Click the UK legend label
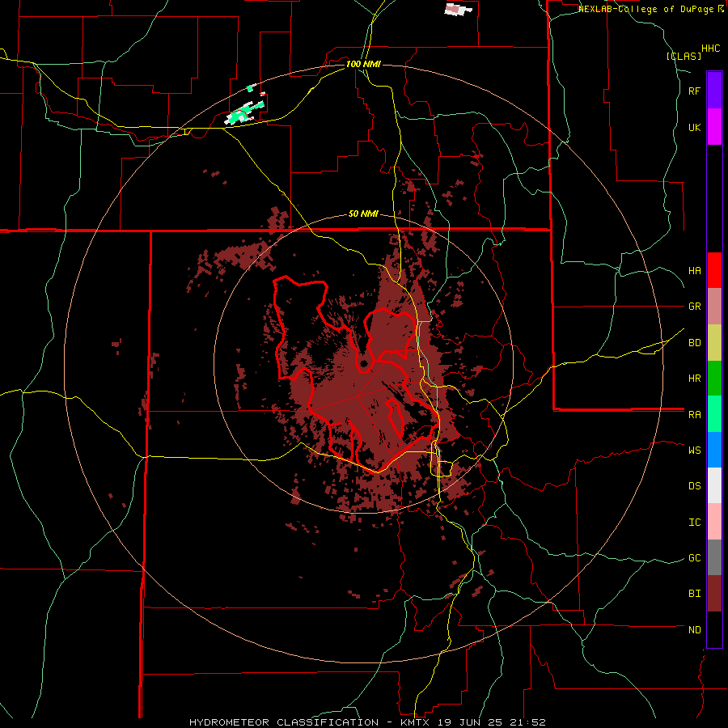 694,127
